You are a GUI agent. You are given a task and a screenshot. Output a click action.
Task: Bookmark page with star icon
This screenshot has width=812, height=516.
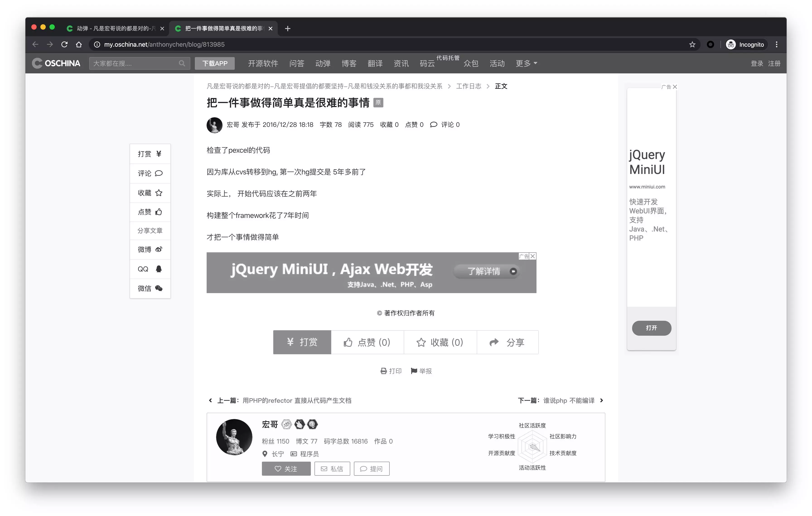pos(692,44)
